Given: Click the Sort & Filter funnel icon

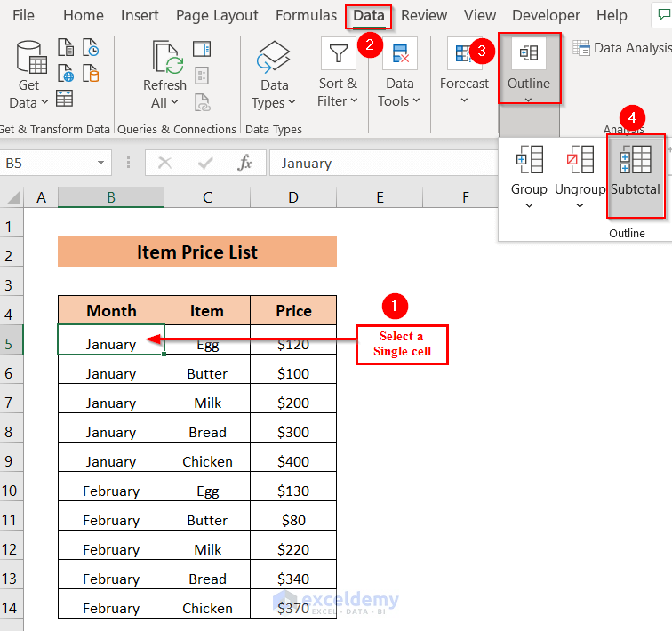Looking at the screenshot, I should 338,54.
